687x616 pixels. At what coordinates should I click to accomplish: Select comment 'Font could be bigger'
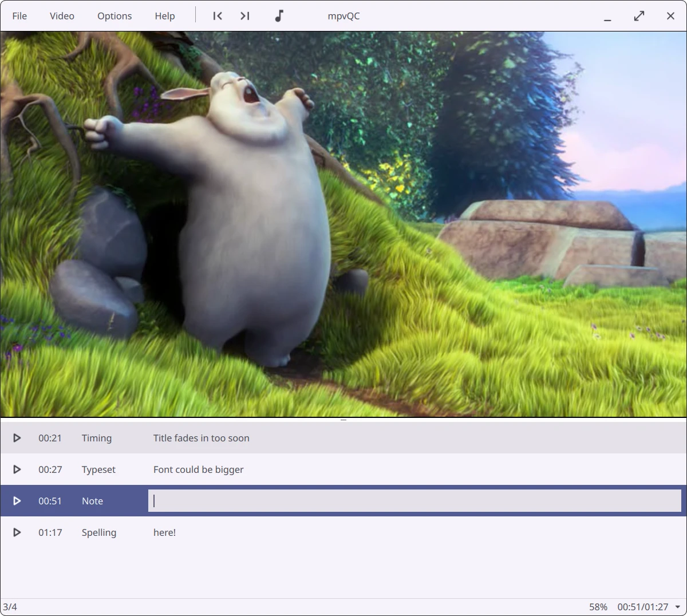point(198,469)
